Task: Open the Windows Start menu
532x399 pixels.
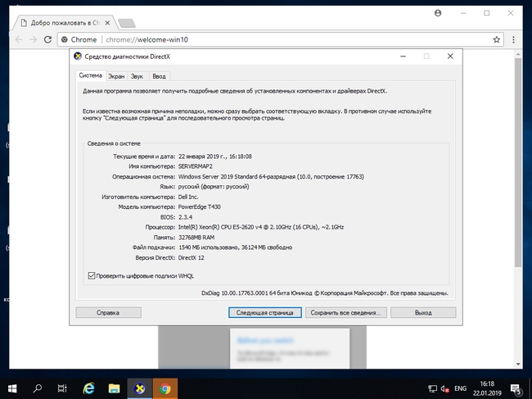Action: (x=12, y=388)
